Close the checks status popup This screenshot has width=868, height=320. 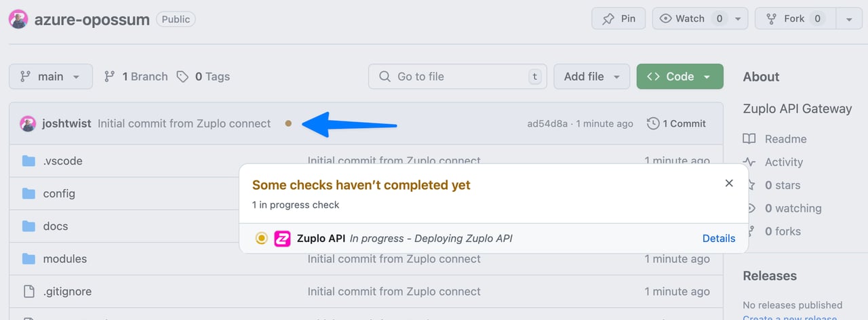[729, 183]
